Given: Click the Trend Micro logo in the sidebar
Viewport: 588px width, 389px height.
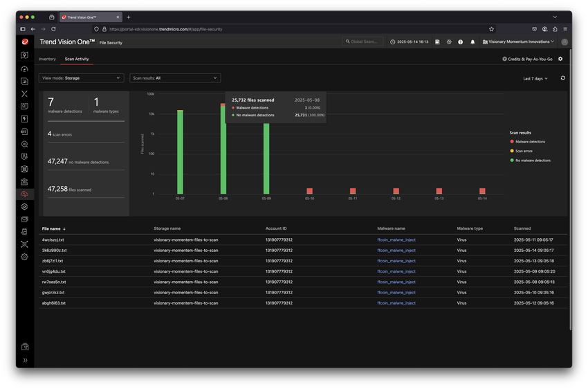Looking at the screenshot, I should pos(25,42).
